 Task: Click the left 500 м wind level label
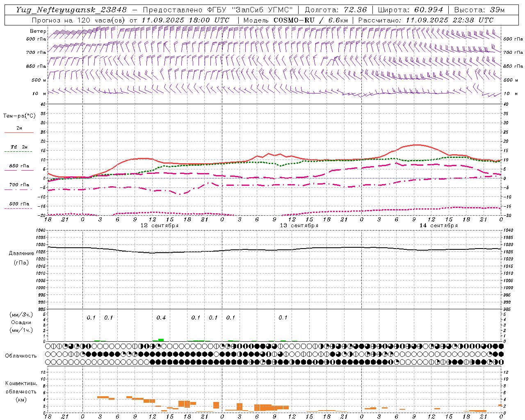(x=39, y=80)
